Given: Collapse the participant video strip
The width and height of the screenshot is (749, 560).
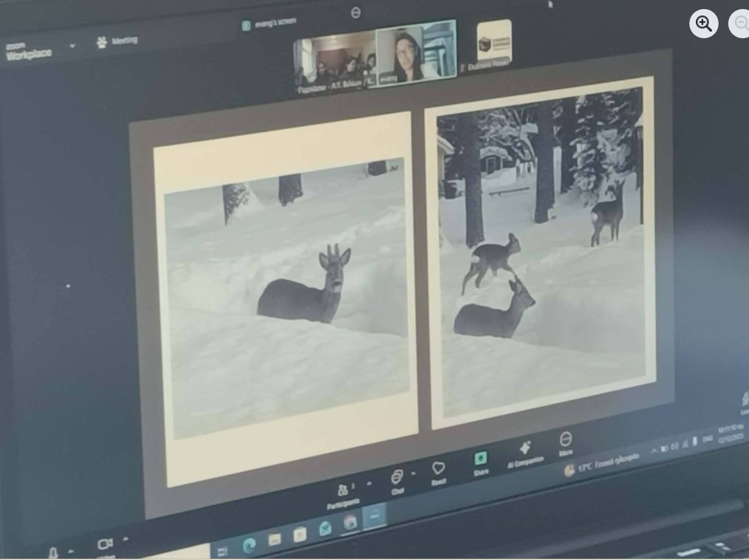Looking at the screenshot, I should click(x=356, y=12).
